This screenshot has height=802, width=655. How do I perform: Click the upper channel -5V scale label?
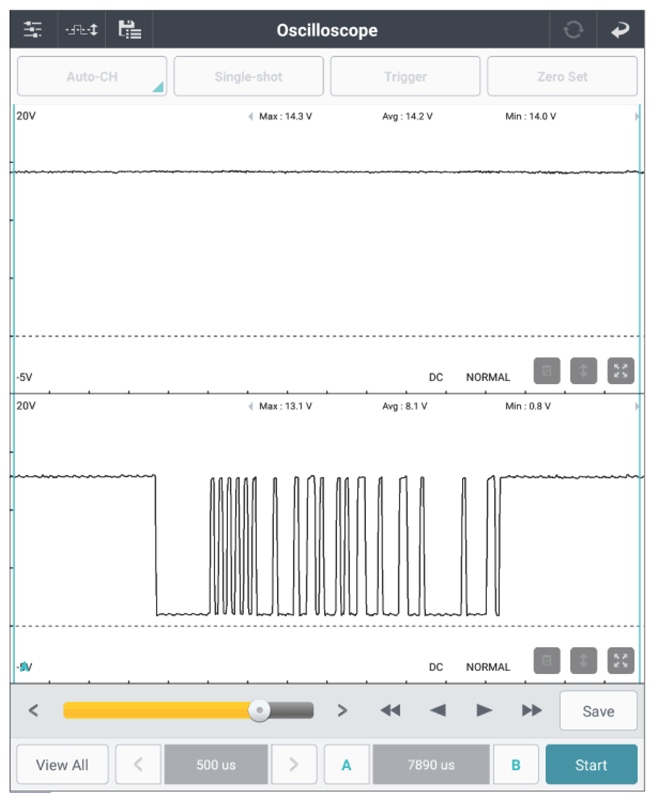click(24, 377)
